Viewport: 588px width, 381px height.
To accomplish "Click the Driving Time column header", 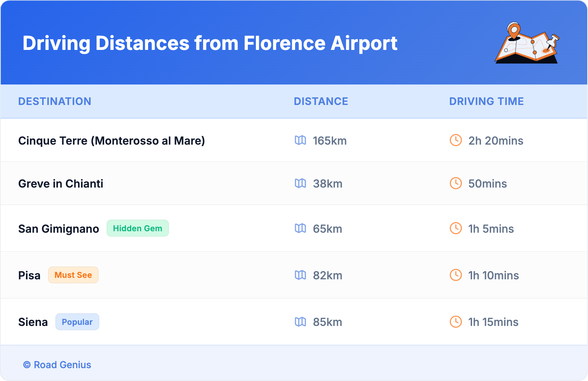I will pyautogui.click(x=486, y=101).
